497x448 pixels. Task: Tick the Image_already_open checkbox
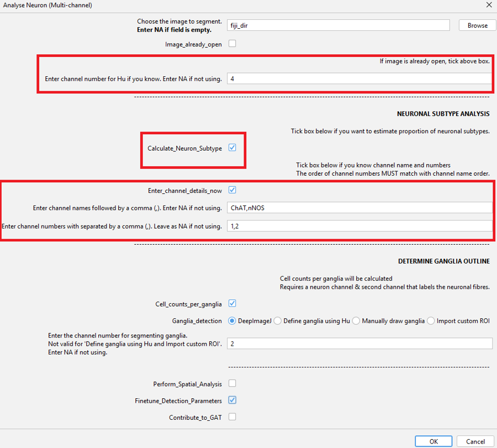(x=232, y=44)
